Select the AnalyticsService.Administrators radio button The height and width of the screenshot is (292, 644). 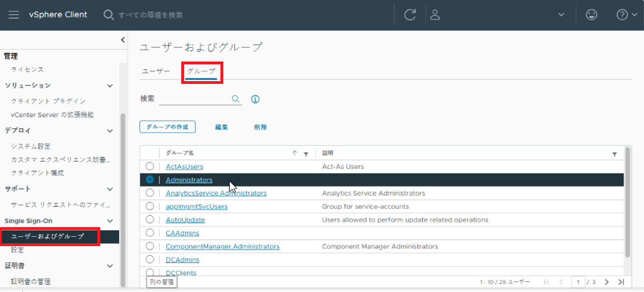click(x=150, y=192)
